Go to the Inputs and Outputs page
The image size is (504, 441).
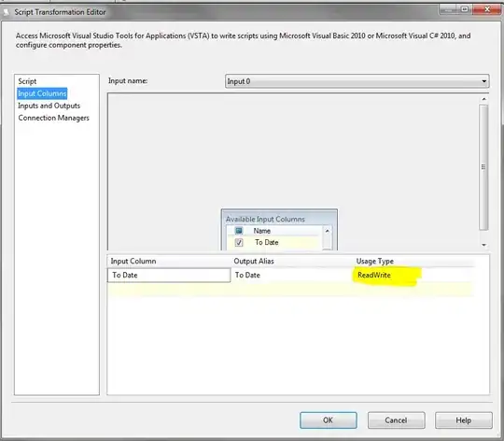[49, 106]
